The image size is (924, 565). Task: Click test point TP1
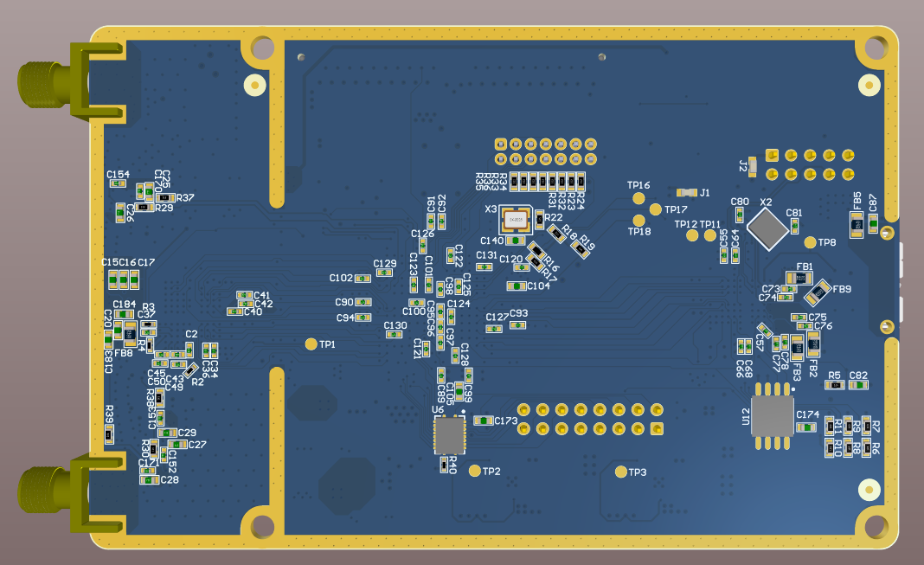coord(311,344)
